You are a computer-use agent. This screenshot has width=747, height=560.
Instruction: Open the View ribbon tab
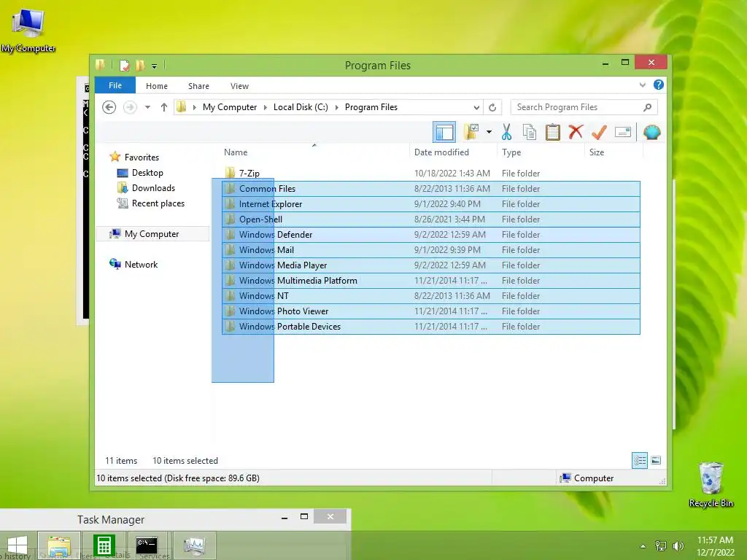(x=239, y=86)
